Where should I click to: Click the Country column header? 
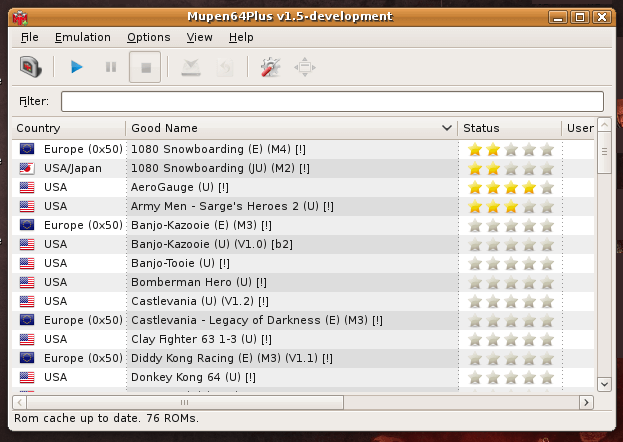pos(68,128)
